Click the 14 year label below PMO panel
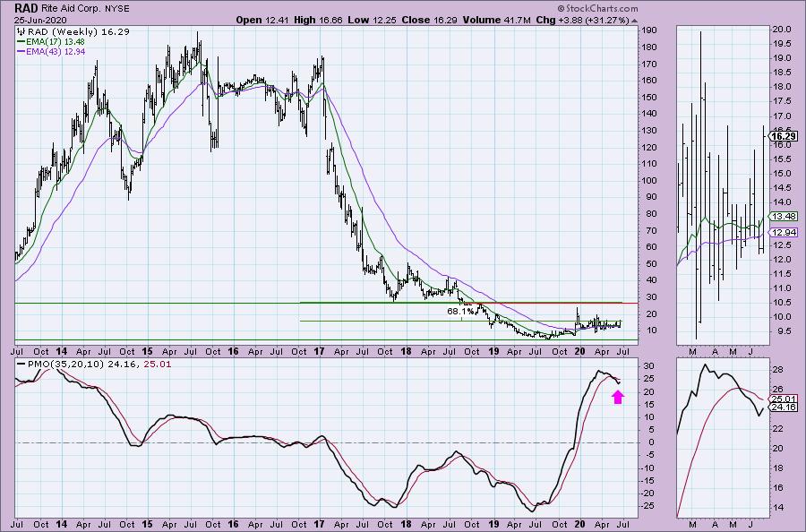This screenshot has height=532, width=806. [61, 524]
